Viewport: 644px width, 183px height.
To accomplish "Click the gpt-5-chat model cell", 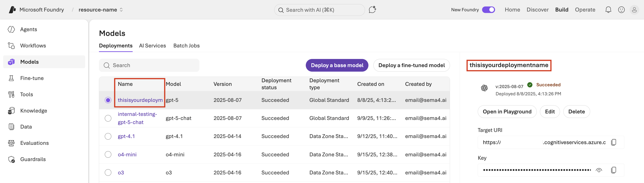I will pyautogui.click(x=178, y=118).
